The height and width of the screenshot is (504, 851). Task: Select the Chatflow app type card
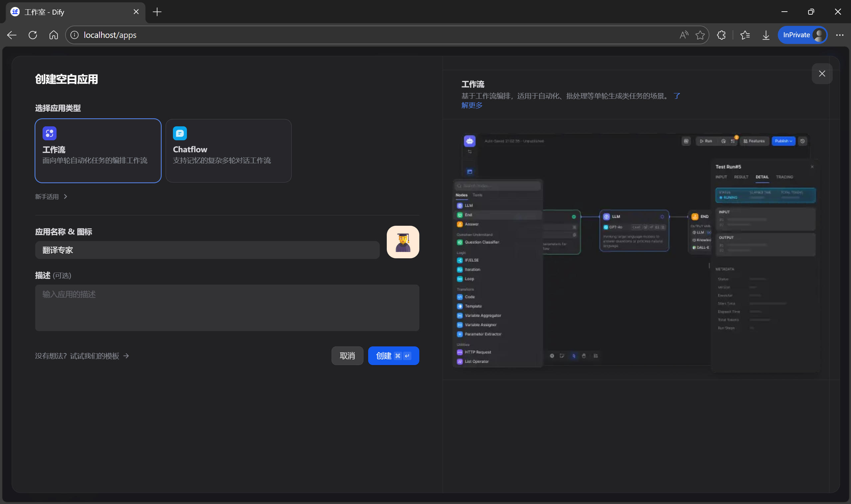(228, 151)
